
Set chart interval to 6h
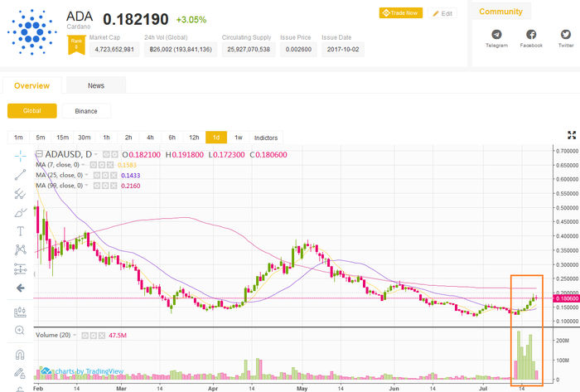(x=172, y=138)
